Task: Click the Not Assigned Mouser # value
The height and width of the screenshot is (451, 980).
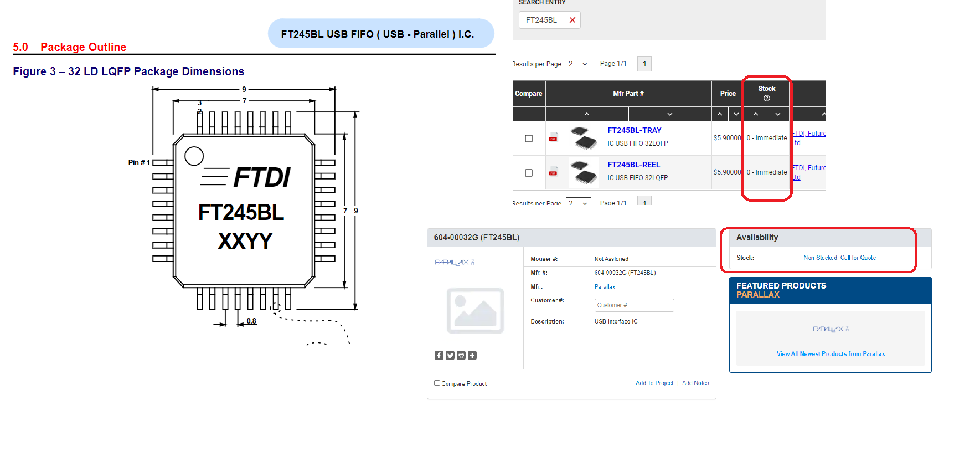Action: pos(611,259)
